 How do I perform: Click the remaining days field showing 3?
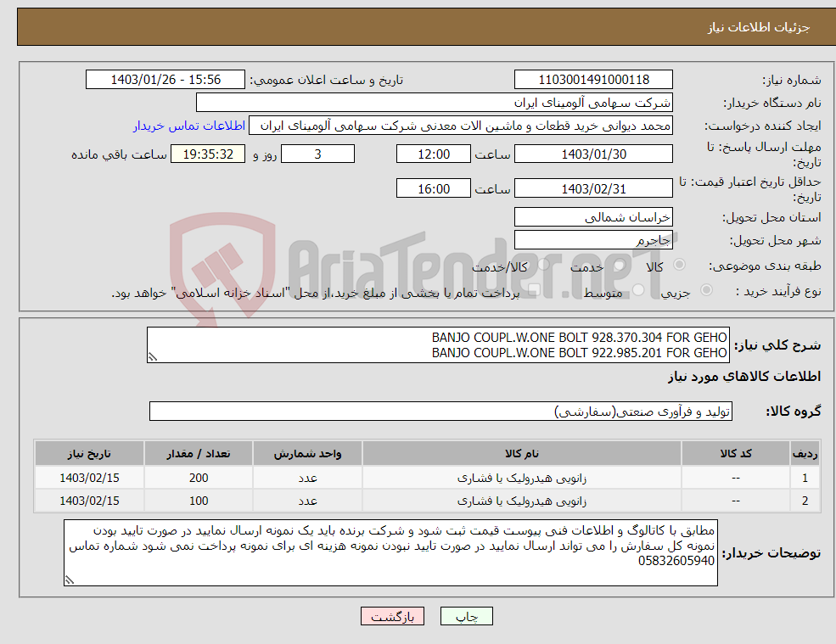point(317,154)
